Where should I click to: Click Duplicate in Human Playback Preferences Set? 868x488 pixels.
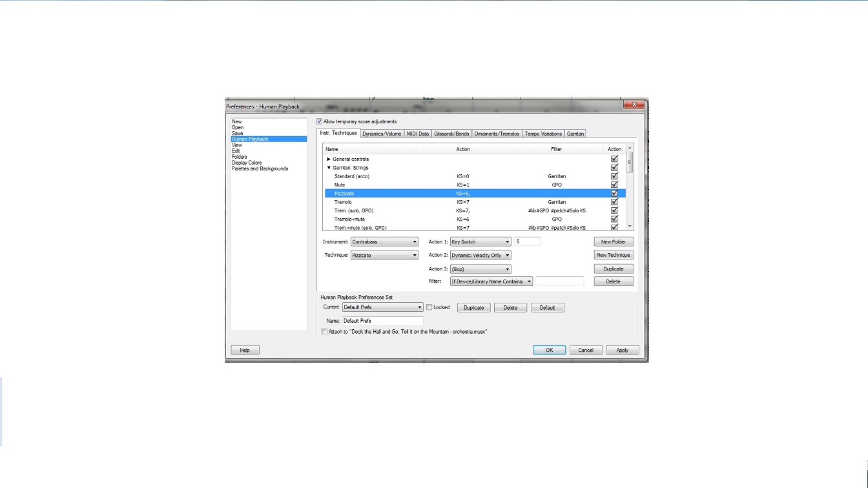coord(474,307)
